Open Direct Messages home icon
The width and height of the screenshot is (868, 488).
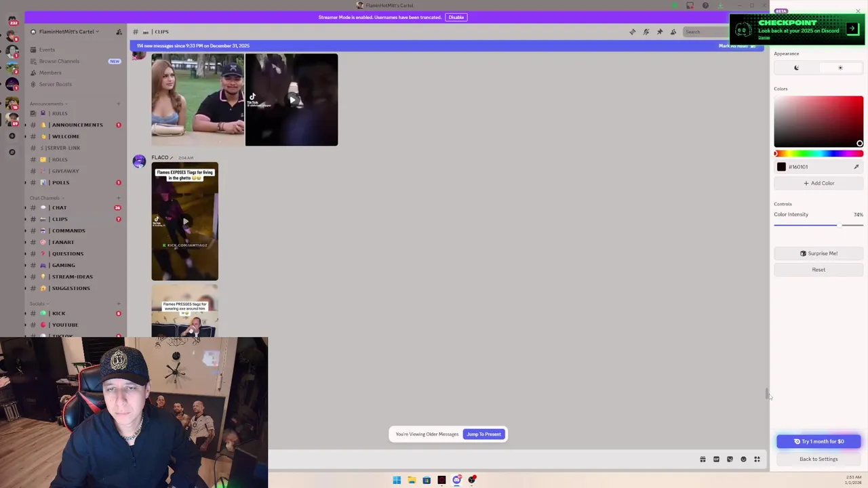12,22
